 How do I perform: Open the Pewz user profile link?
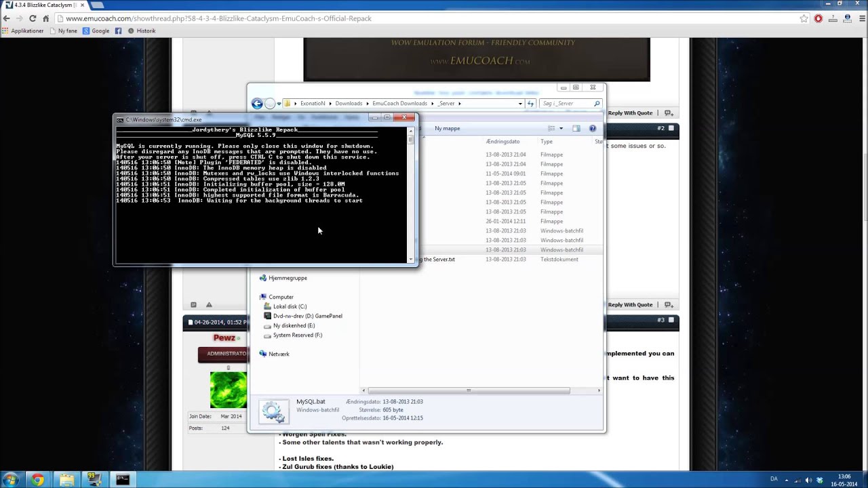coord(224,338)
